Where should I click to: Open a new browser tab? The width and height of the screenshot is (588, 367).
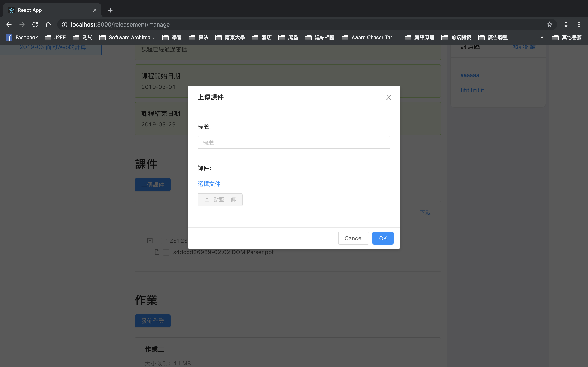110,10
